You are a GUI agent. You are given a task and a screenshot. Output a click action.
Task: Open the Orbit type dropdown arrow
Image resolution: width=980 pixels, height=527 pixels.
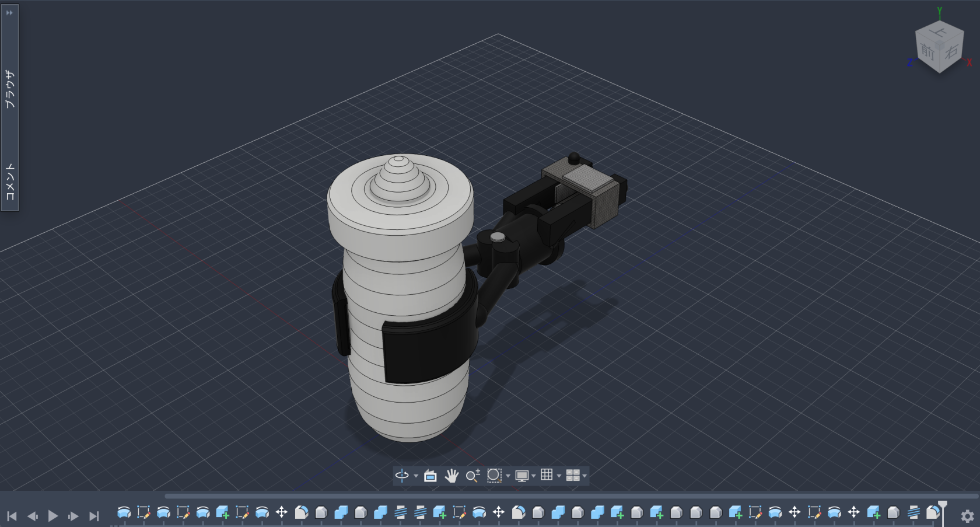tap(416, 476)
